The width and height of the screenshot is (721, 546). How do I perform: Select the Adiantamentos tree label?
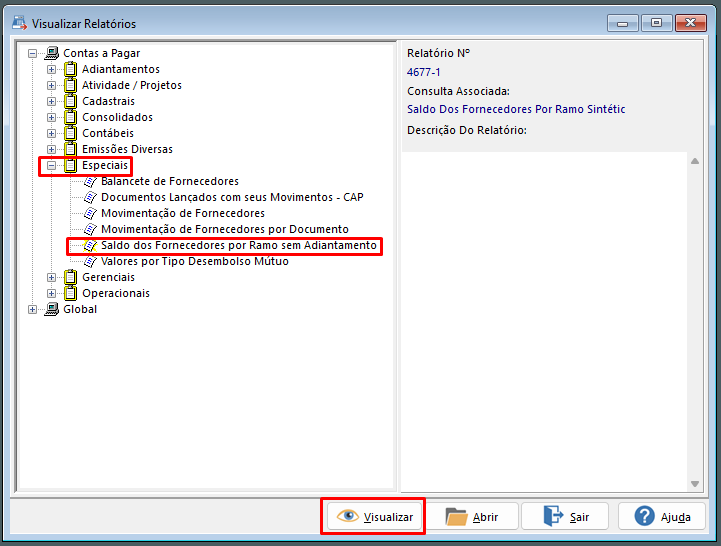click(121, 69)
